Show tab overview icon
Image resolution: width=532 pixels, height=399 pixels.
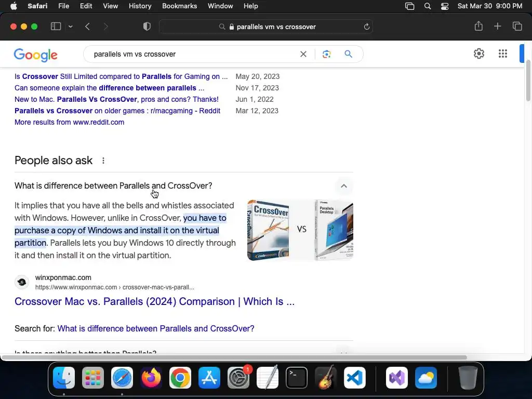tap(517, 26)
